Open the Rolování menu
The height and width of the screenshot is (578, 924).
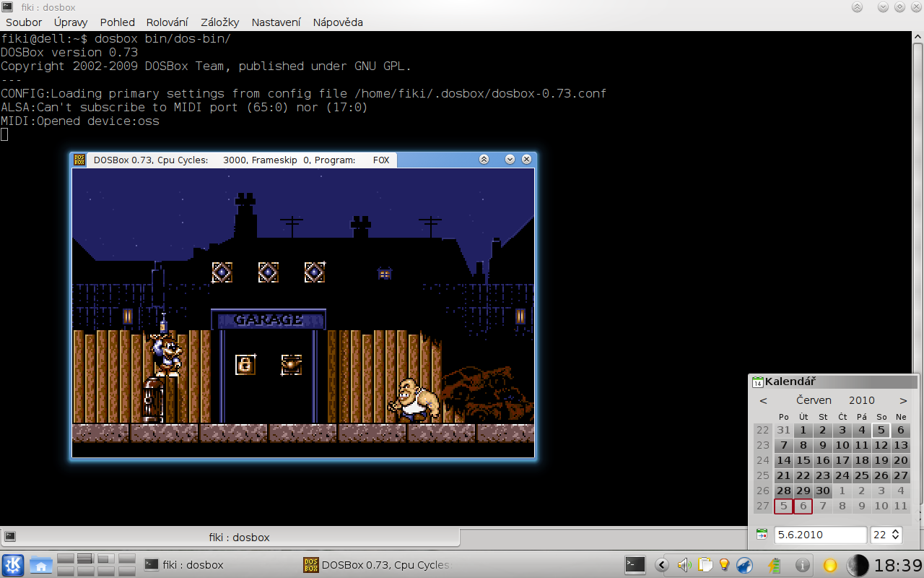click(167, 22)
